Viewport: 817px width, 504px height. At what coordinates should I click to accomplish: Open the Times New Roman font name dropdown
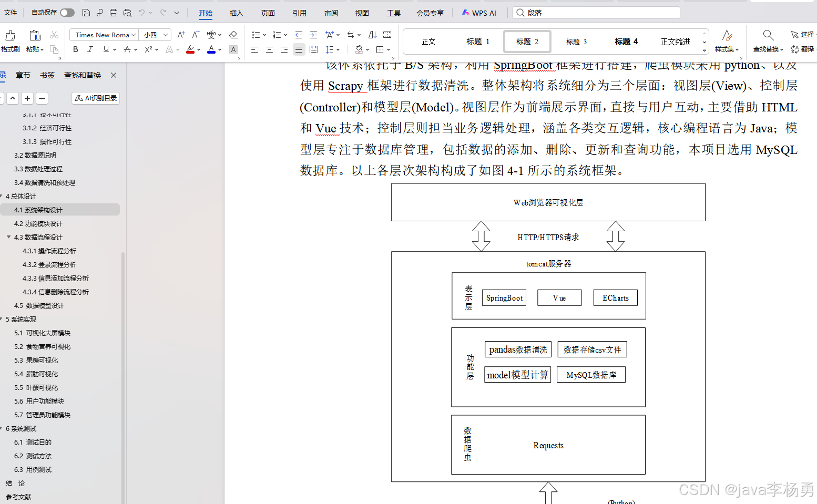pyautogui.click(x=134, y=35)
